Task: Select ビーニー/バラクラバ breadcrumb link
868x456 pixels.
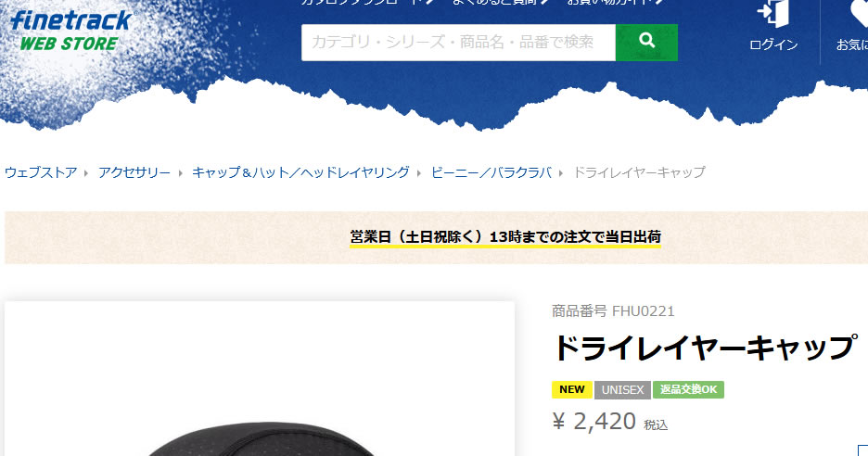Action: point(491,172)
